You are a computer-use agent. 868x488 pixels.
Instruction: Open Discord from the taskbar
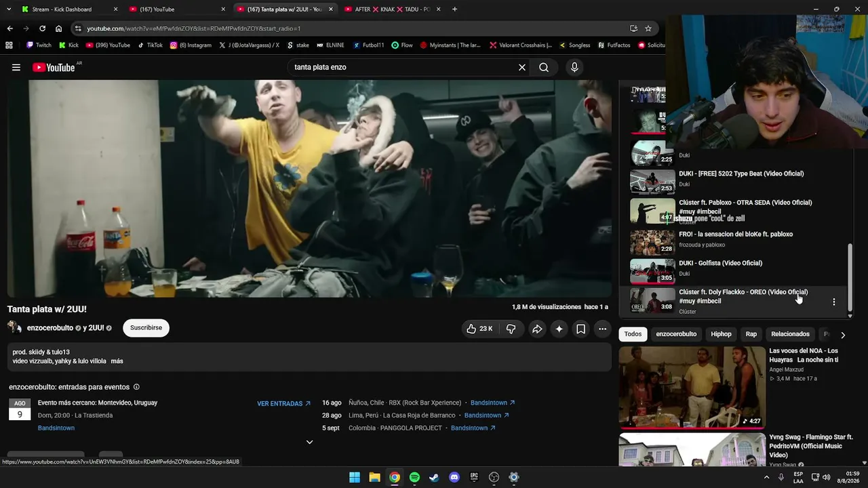click(454, 477)
